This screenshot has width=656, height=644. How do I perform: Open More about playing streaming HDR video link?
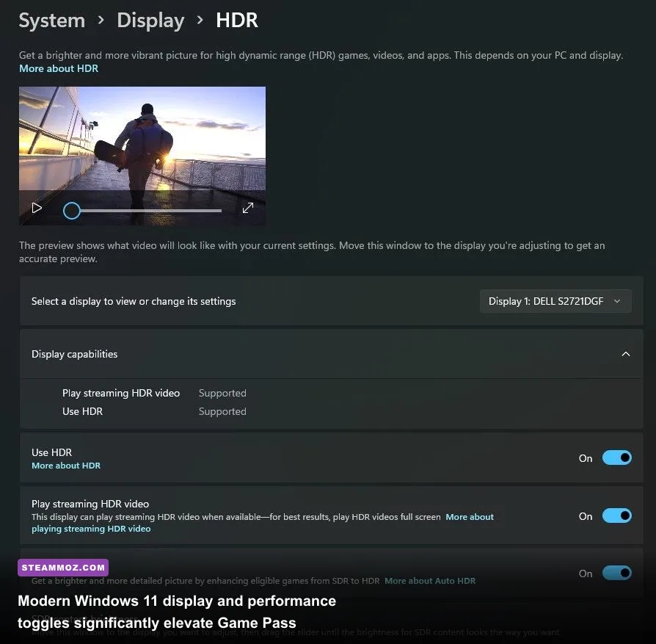pos(470,517)
